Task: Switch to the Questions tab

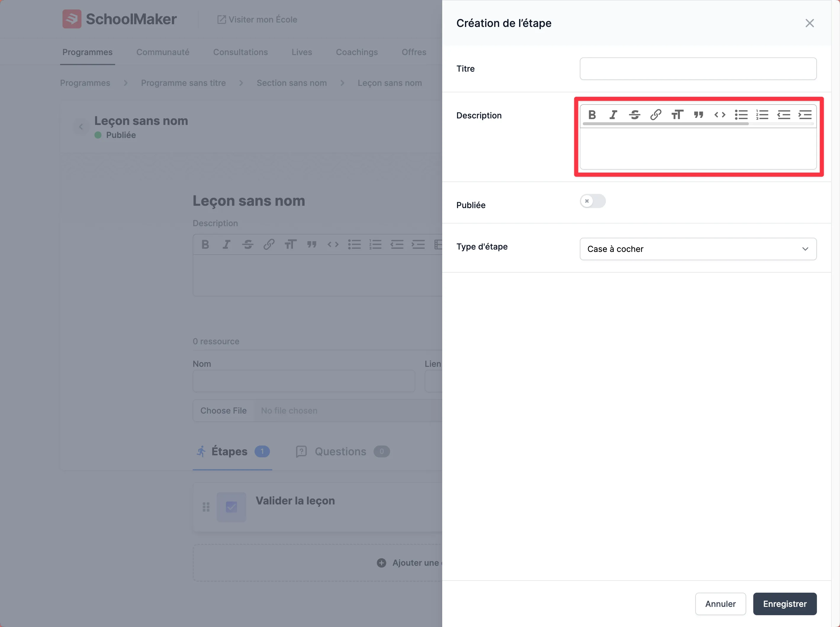Action: pyautogui.click(x=343, y=451)
